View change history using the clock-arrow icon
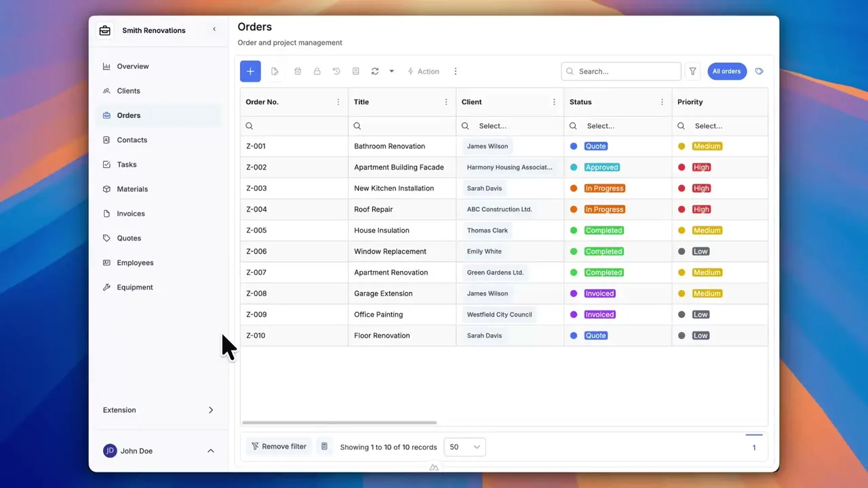 coord(336,71)
